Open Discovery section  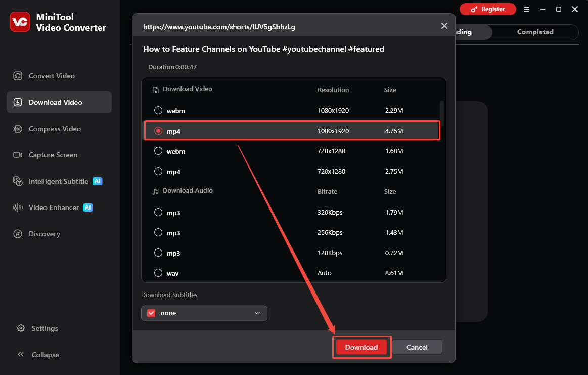[59, 234]
